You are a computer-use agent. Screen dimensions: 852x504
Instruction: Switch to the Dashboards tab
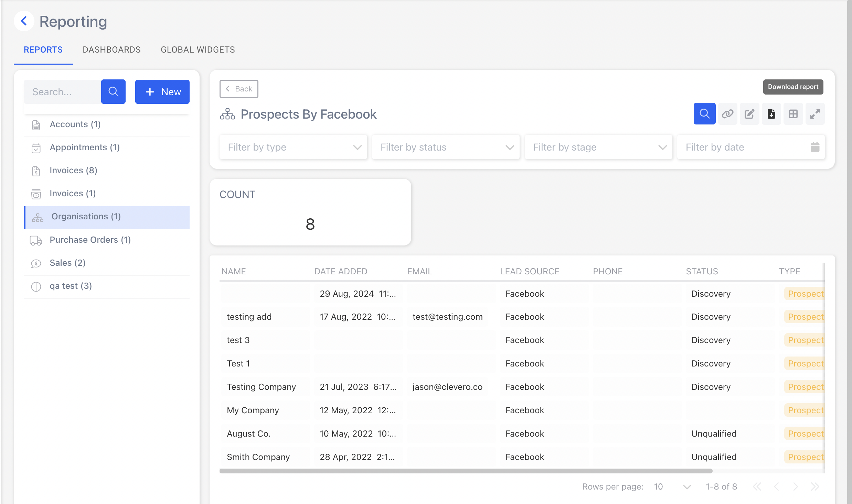(112, 50)
